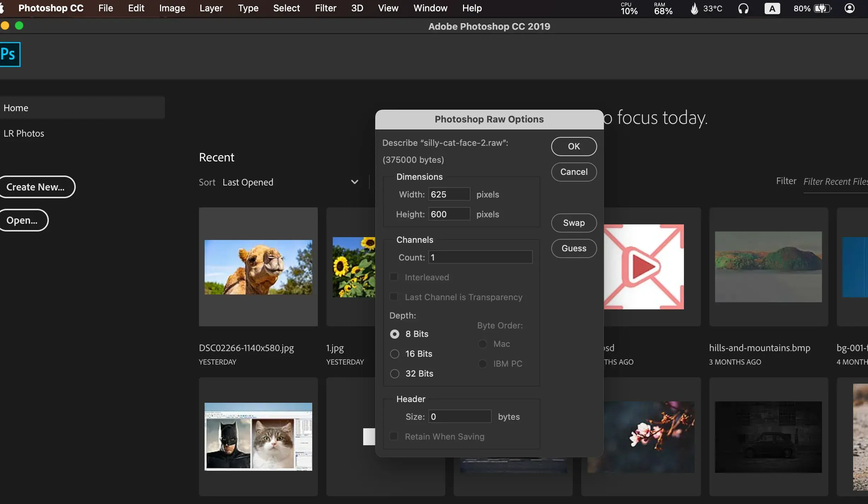The width and height of the screenshot is (868, 504).
Task: Open the battery status icon
Action: pos(822,8)
